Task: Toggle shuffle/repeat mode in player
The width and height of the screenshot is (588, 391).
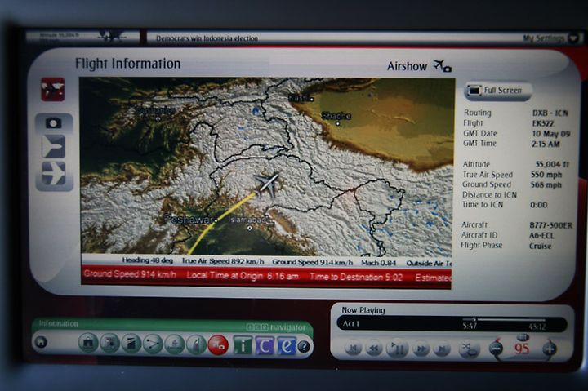Action: click(469, 350)
